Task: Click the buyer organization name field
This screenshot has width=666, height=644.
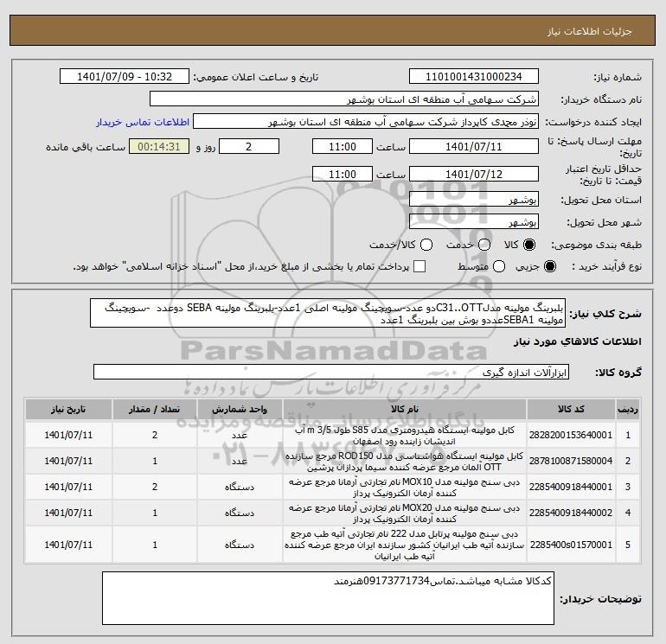Action: point(344,99)
